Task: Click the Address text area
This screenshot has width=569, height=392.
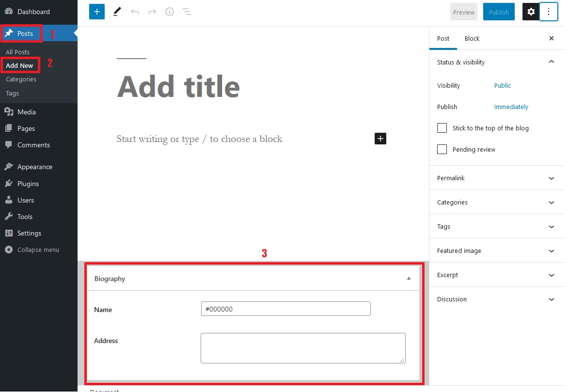Action: 302,348
